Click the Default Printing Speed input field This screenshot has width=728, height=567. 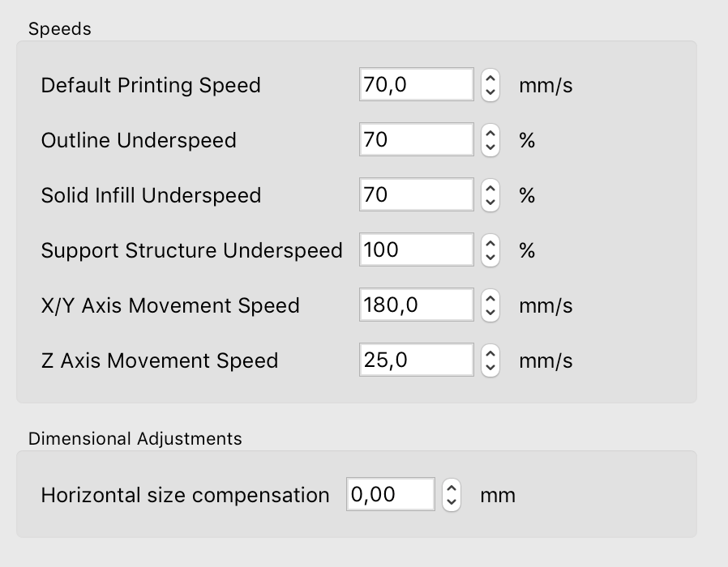[x=416, y=85]
